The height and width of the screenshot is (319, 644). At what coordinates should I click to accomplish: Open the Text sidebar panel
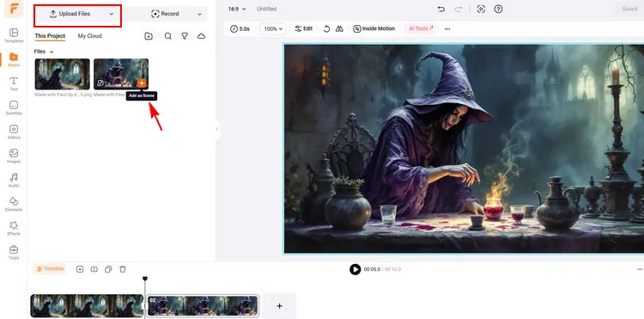point(14,84)
